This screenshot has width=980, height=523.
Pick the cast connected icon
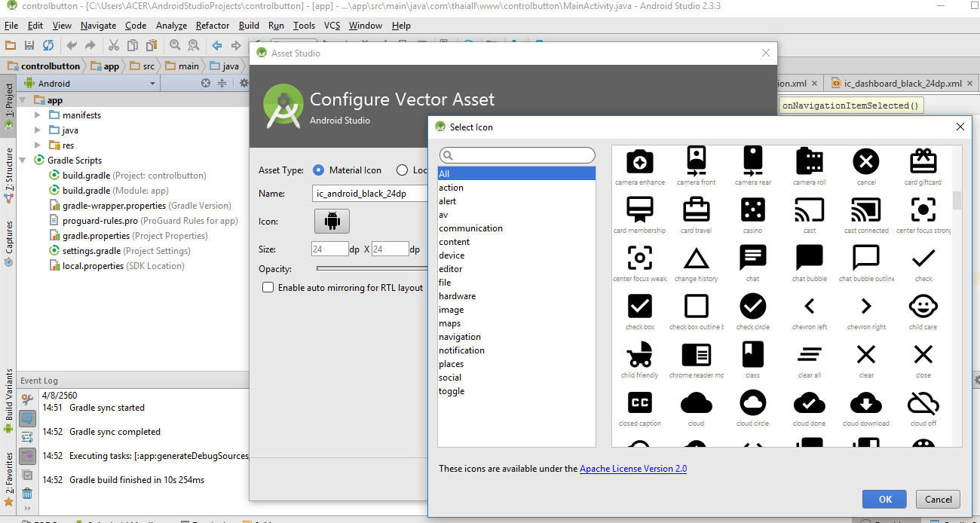[866, 210]
